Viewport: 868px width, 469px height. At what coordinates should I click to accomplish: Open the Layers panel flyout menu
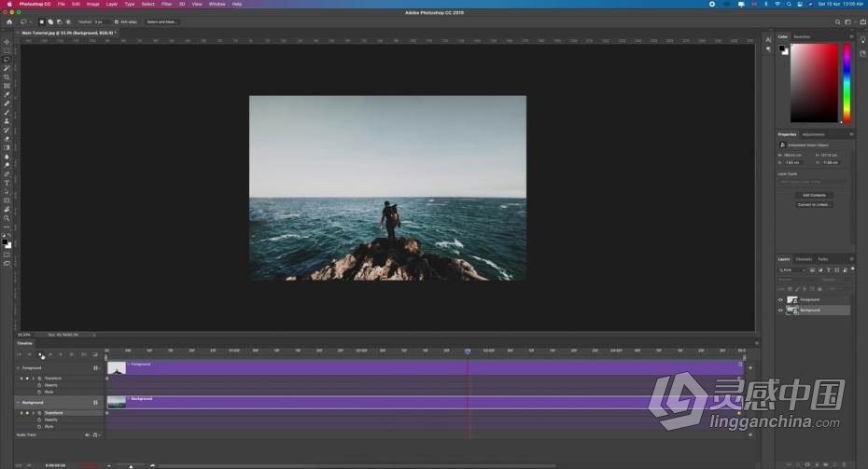[851, 259]
